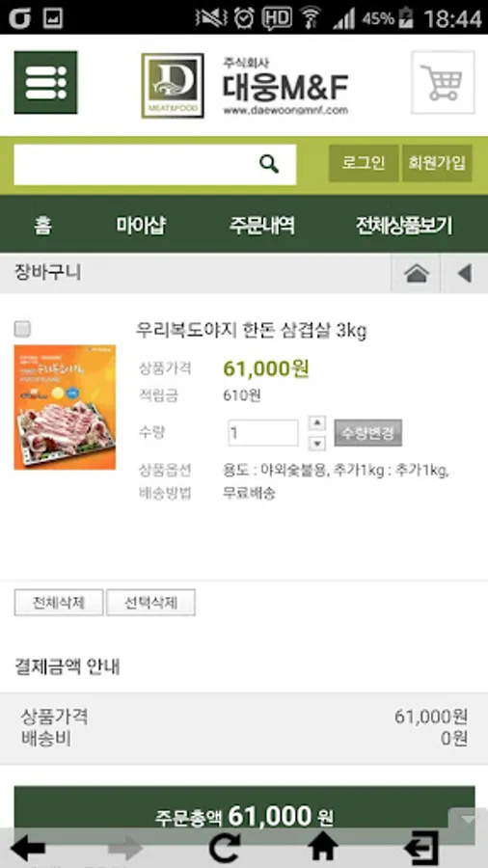Decrease quantity with the down arrow
Screen dimensions: 488x868
[x=316, y=443]
